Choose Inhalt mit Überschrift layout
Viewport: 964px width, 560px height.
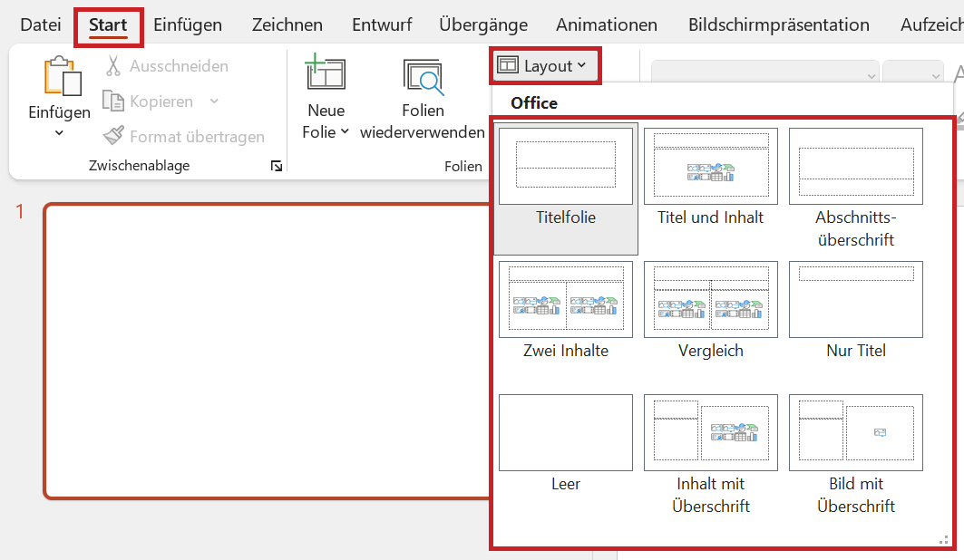pyautogui.click(x=711, y=455)
